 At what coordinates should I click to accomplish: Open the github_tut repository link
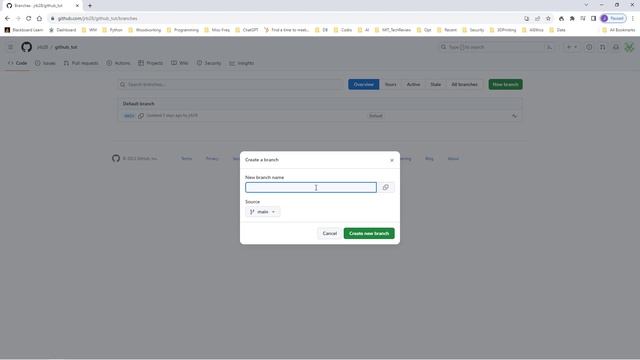[x=66, y=47]
